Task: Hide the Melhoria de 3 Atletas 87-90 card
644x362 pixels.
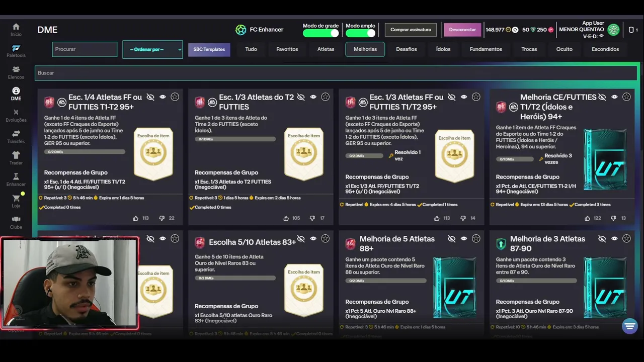Action: [602, 238]
